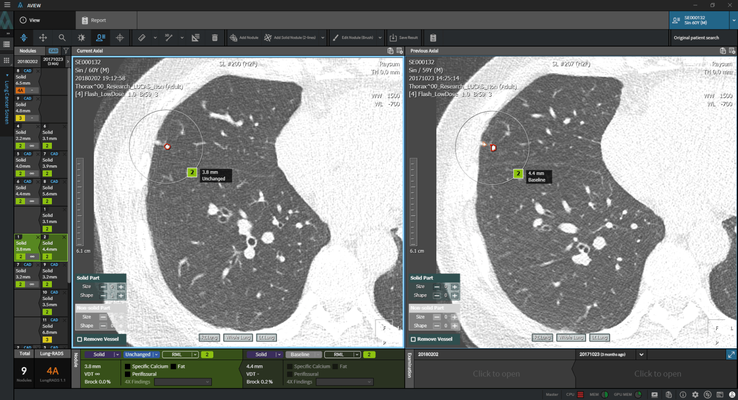Open the RML lobe location dropdown
This screenshot has height=400, width=738.
(180, 354)
